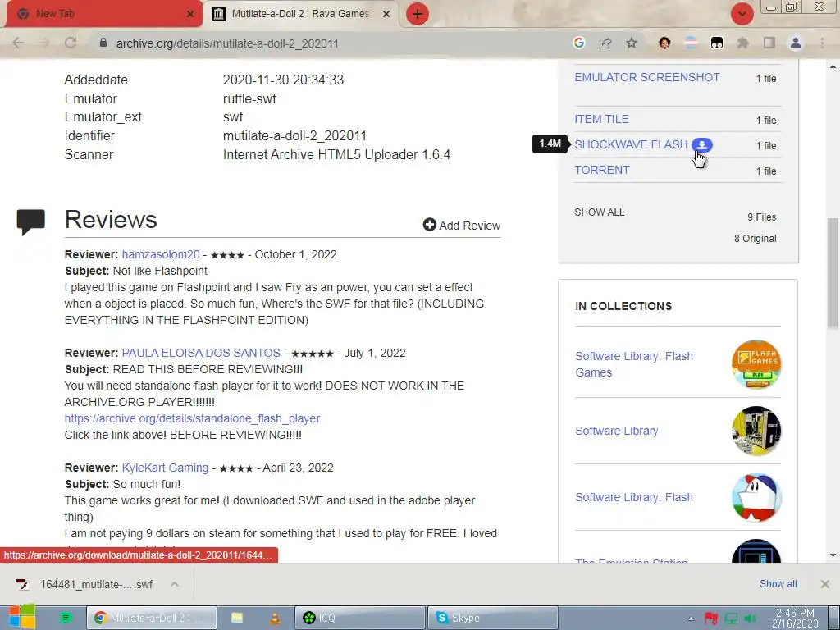Open the Chrome three-dot menu
The height and width of the screenshot is (630, 840).
pos(822,43)
